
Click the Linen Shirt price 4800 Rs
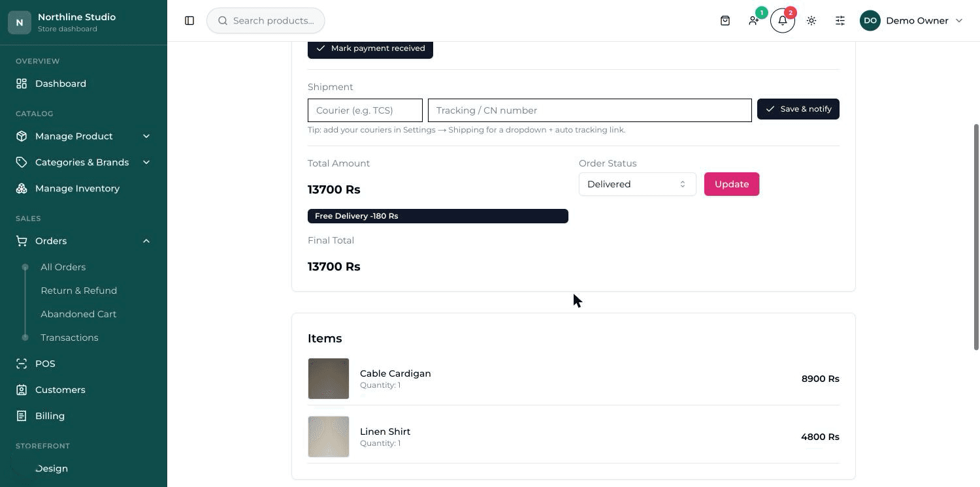click(x=821, y=437)
